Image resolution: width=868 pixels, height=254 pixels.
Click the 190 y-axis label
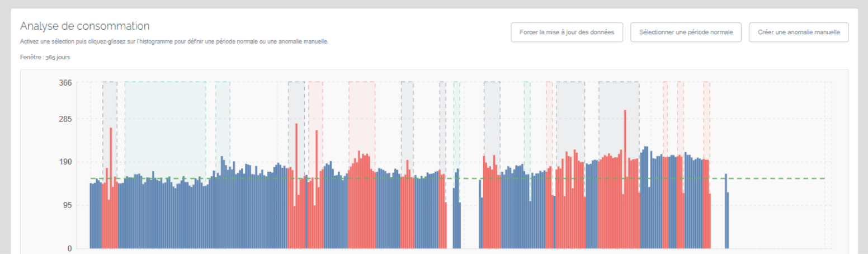(x=65, y=162)
